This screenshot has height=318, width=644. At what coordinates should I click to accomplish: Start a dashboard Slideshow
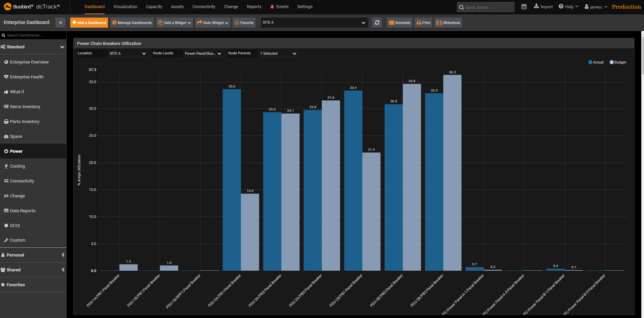(x=448, y=22)
